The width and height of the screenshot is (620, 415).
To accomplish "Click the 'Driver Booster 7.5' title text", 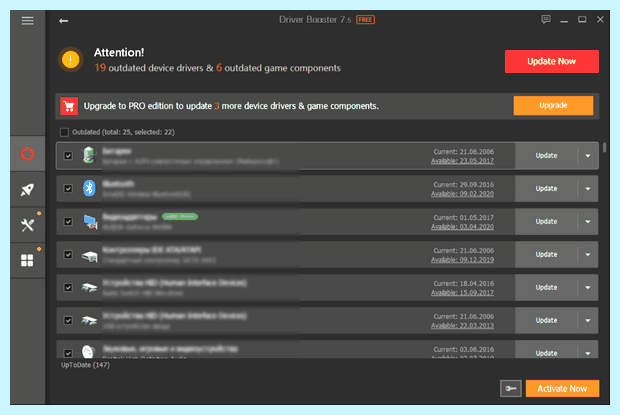I will pos(315,19).
